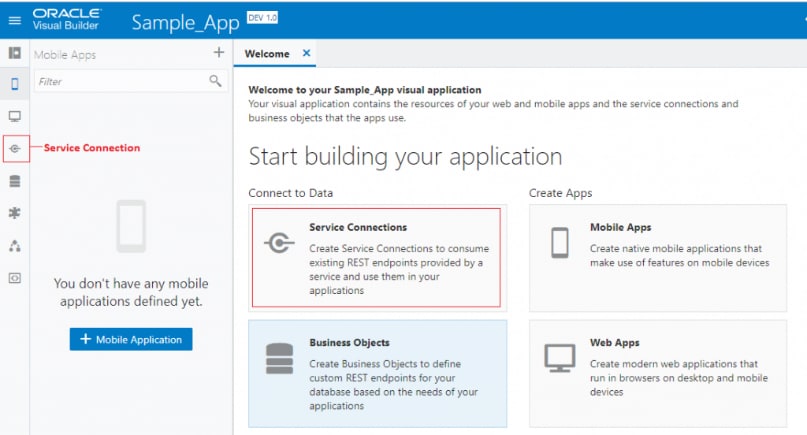Click the plus icon in Mobile Apps panel
The image size is (807, 435).
219,53
